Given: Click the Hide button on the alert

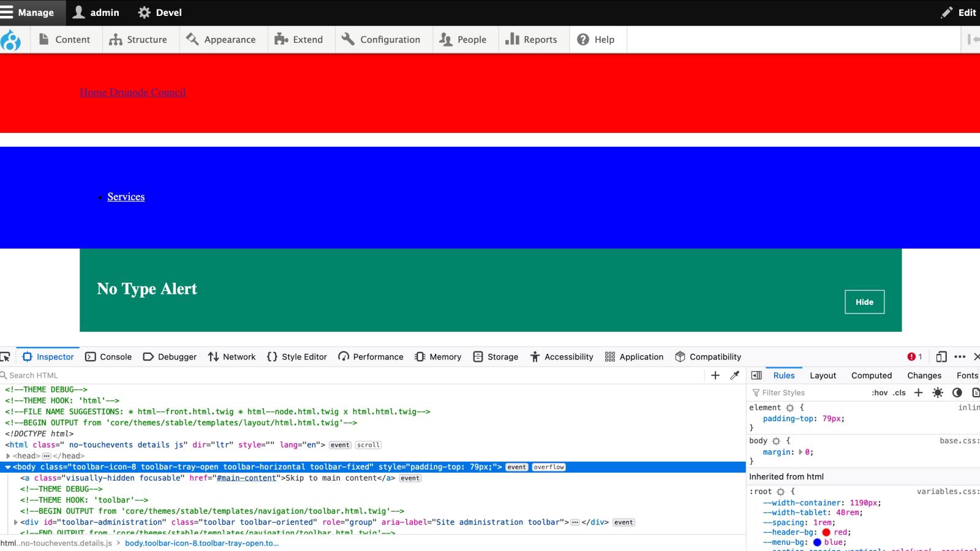Looking at the screenshot, I should click(864, 301).
